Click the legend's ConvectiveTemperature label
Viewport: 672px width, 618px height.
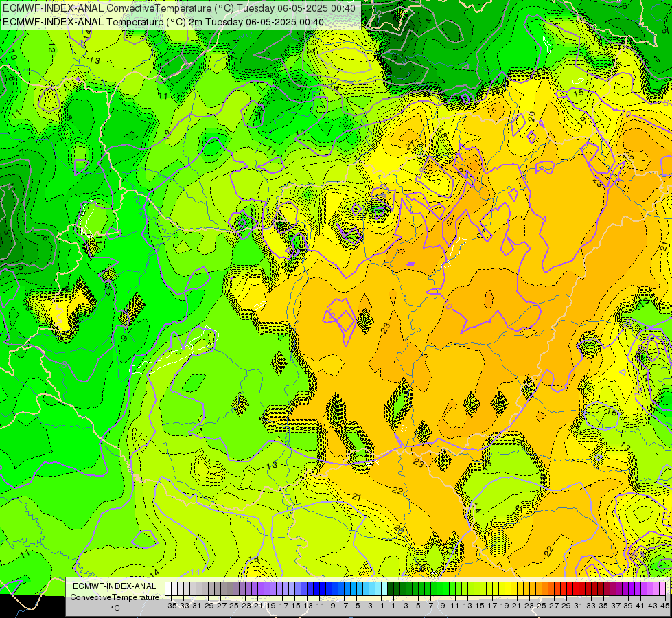pos(115,597)
